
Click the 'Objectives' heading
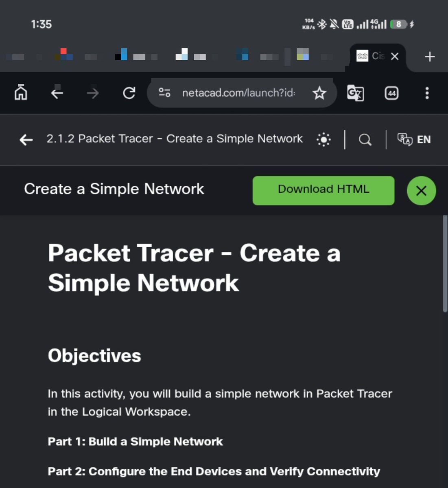point(94,356)
